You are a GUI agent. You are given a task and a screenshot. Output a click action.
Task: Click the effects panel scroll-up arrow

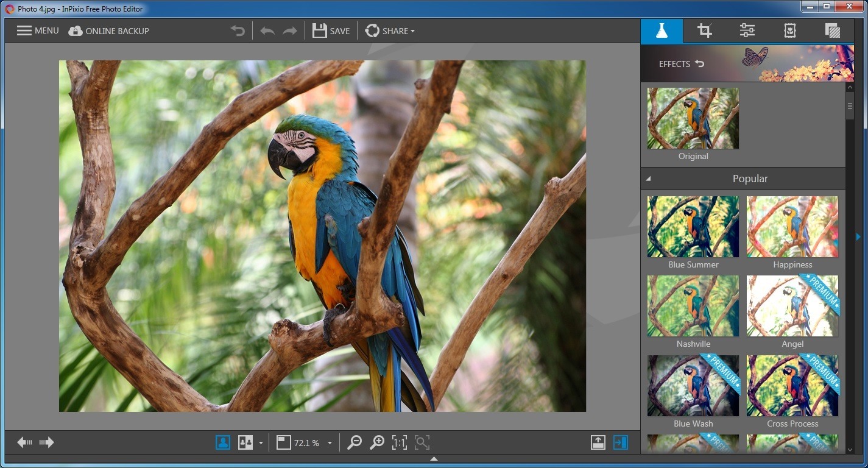(850, 87)
